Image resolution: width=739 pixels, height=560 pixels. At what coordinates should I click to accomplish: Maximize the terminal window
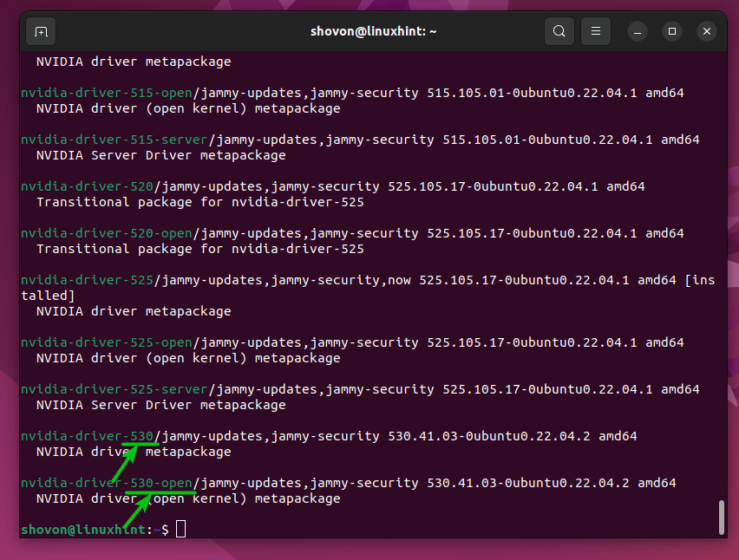672,31
